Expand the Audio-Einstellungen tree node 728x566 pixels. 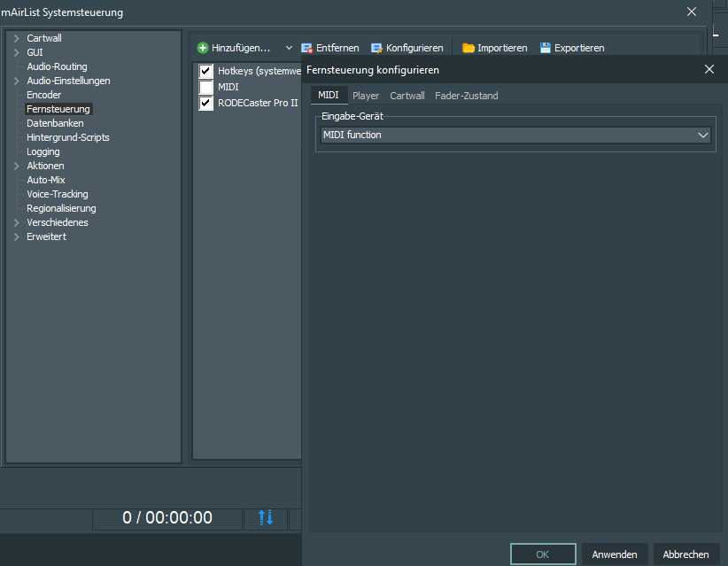pos(16,81)
